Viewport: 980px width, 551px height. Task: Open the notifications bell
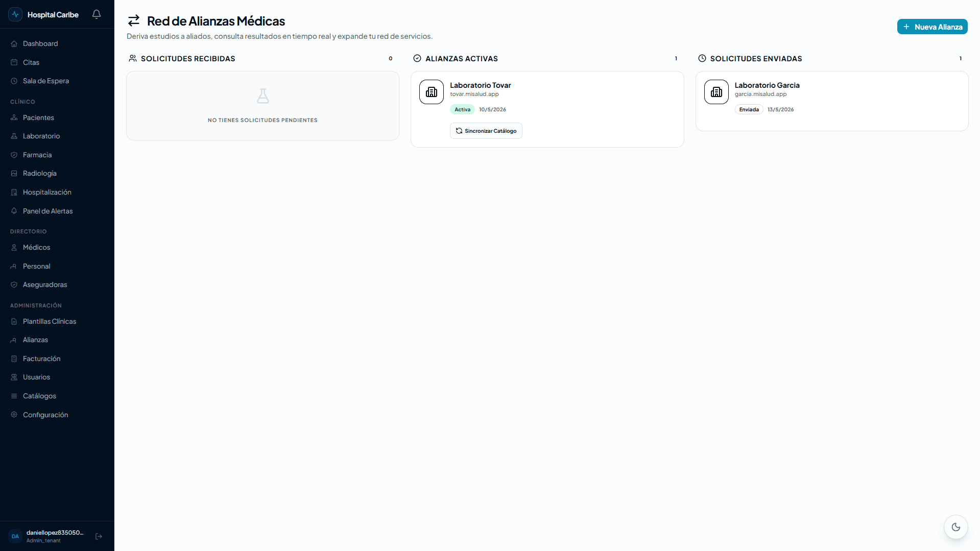click(97, 14)
